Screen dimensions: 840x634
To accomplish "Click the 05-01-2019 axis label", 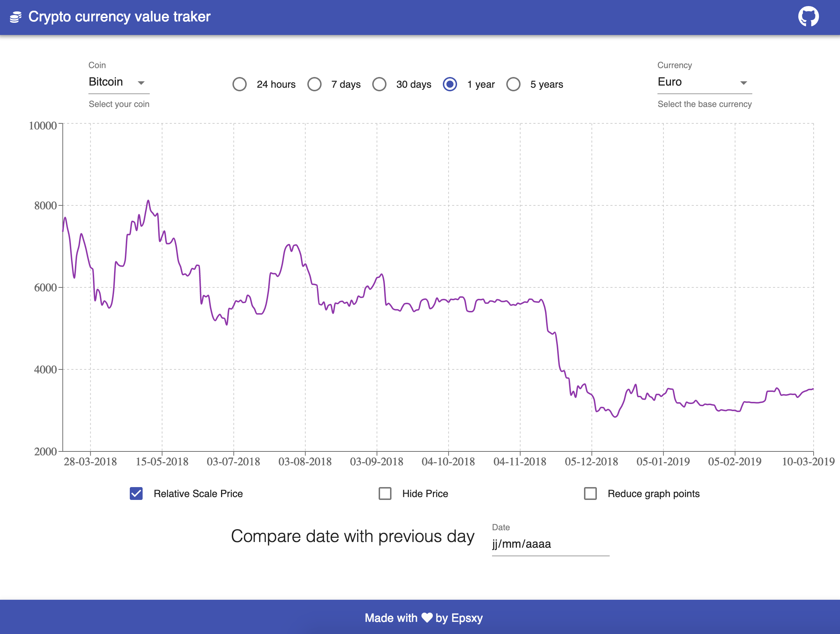I will click(x=664, y=461).
